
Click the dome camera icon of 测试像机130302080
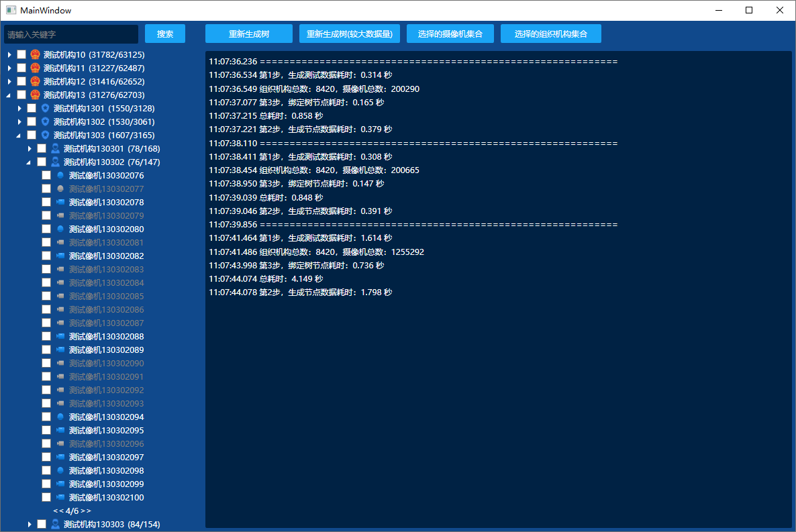[60, 229]
